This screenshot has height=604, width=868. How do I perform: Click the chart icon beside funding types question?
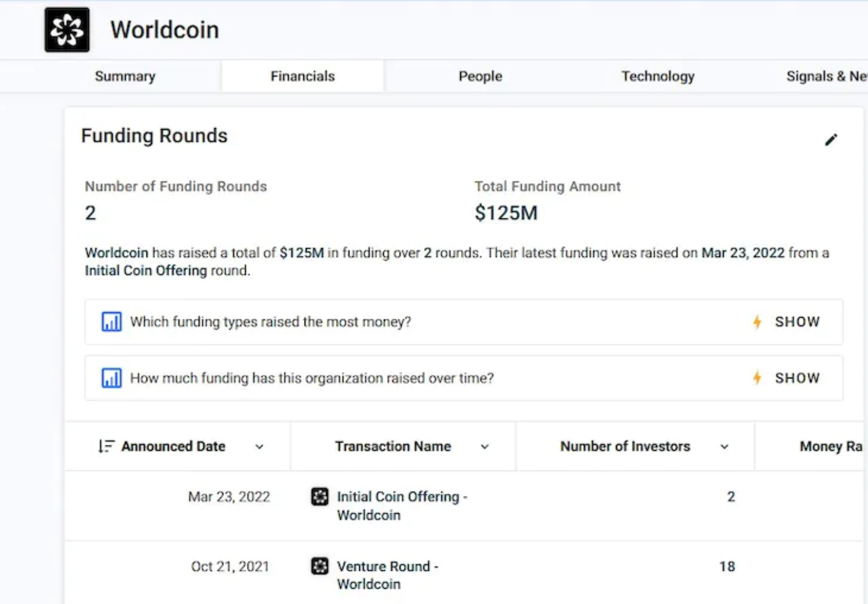[112, 322]
